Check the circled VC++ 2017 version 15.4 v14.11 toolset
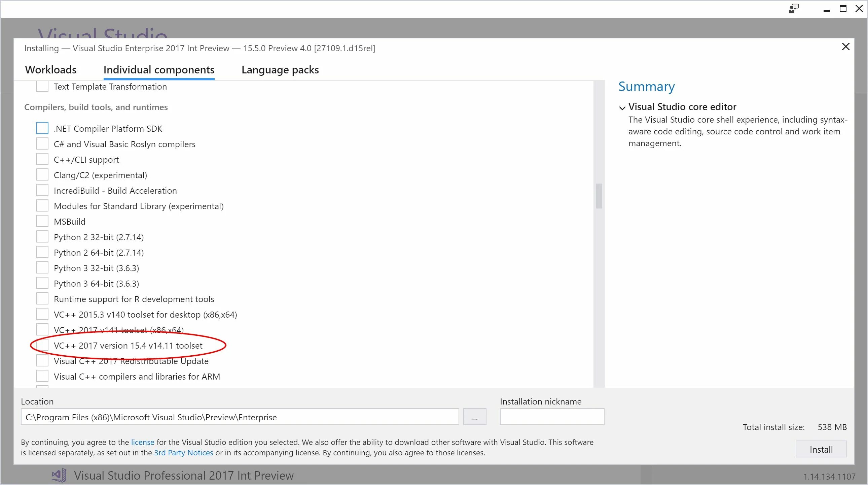 (x=42, y=345)
